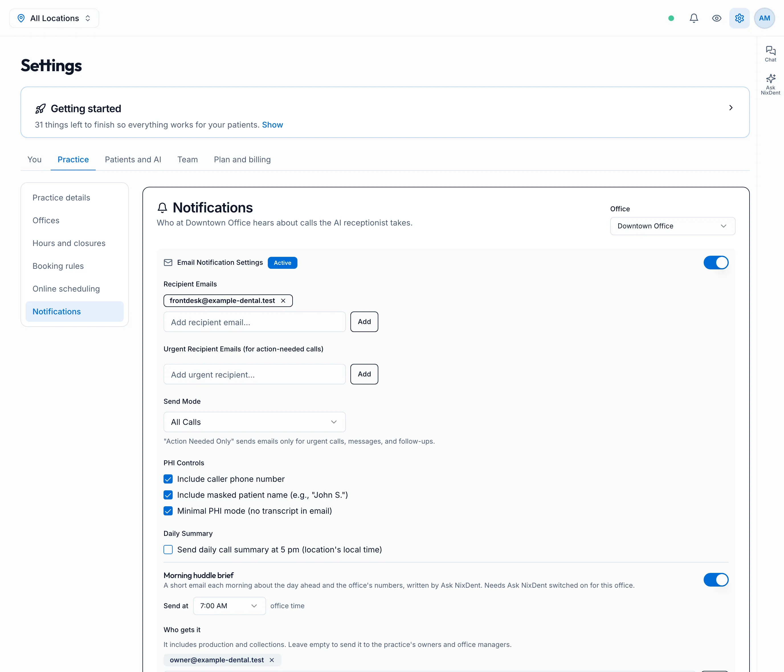
Task: Open Hours and closures settings
Action: point(75,243)
